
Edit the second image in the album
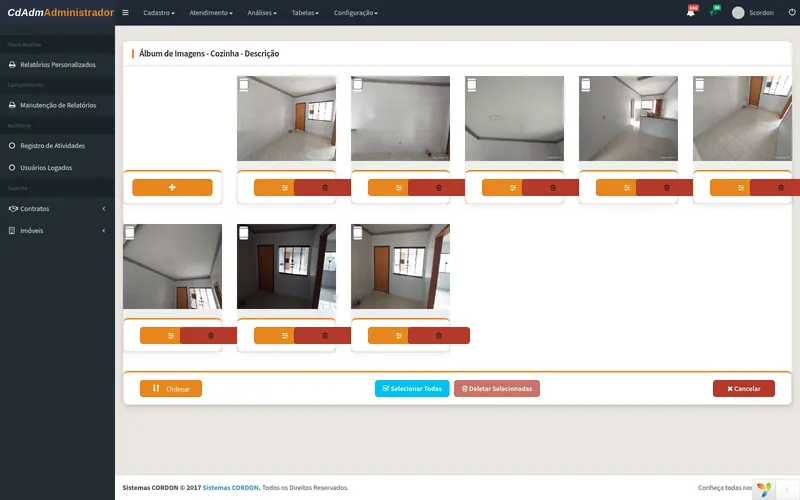coord(388,188)
